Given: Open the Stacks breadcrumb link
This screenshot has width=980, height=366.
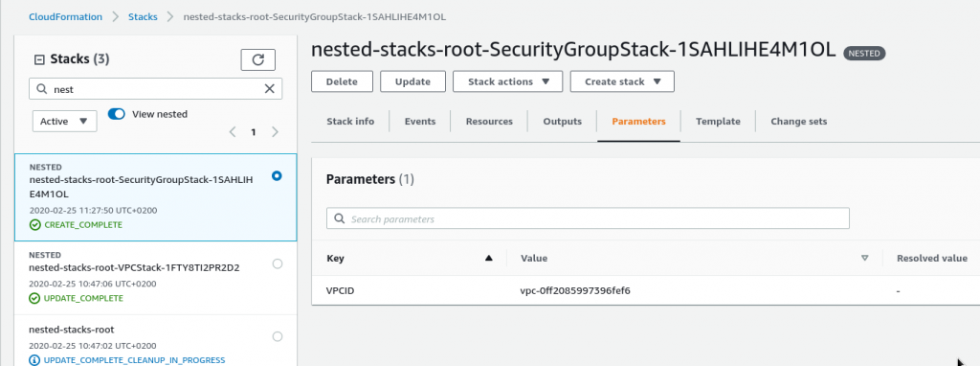Looking at the screenshot, I should tap(143, 17).
